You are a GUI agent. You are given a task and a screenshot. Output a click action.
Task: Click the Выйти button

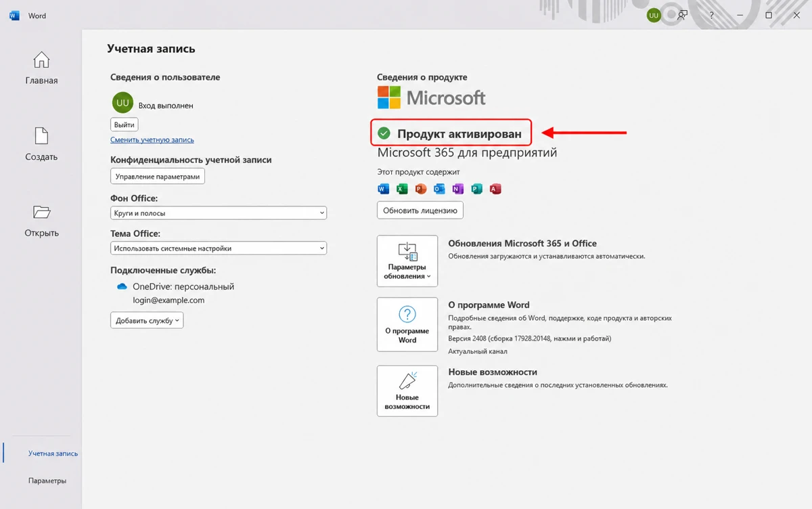point(125,125)
